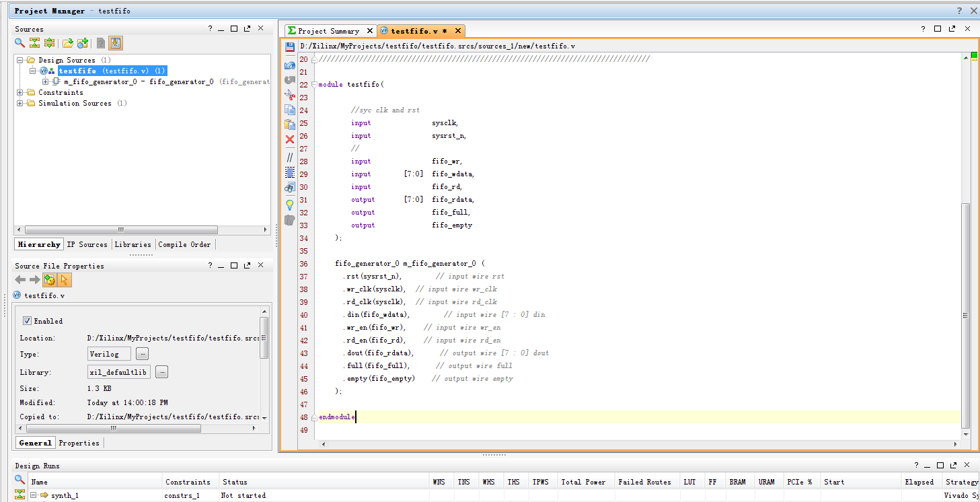Click the Design Runs side toolbar collapse icon

point(20,495)
